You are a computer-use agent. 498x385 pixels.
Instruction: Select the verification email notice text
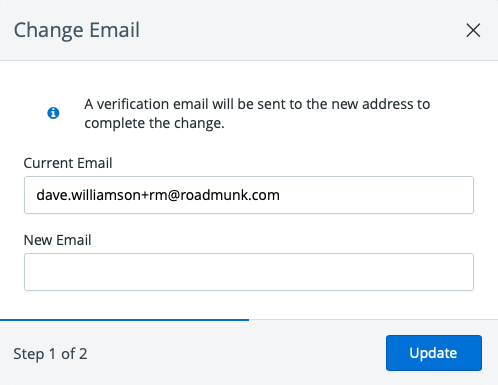tap(257, 114)
